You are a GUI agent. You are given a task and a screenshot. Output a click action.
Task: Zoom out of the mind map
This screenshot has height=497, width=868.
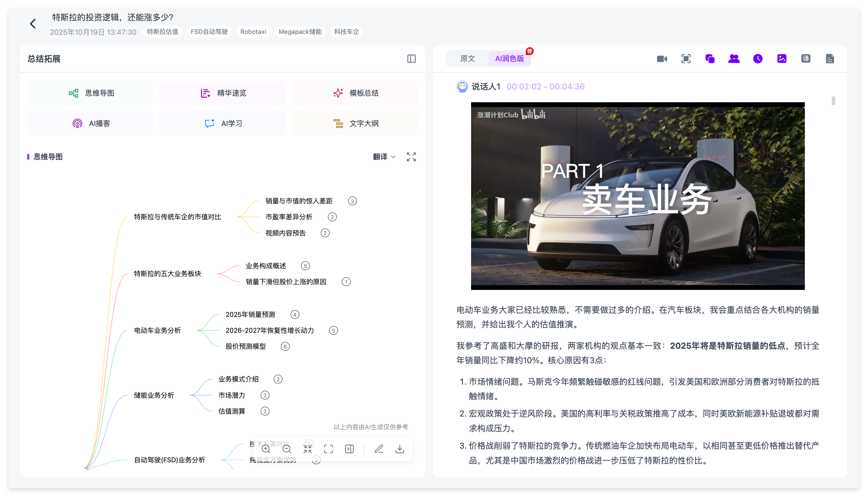tap(287, 449)
